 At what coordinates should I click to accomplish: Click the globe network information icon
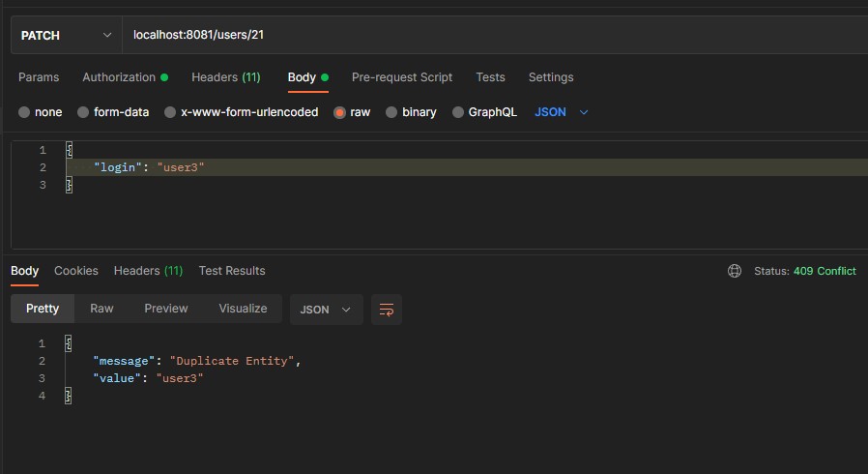[x=735, y=271]
